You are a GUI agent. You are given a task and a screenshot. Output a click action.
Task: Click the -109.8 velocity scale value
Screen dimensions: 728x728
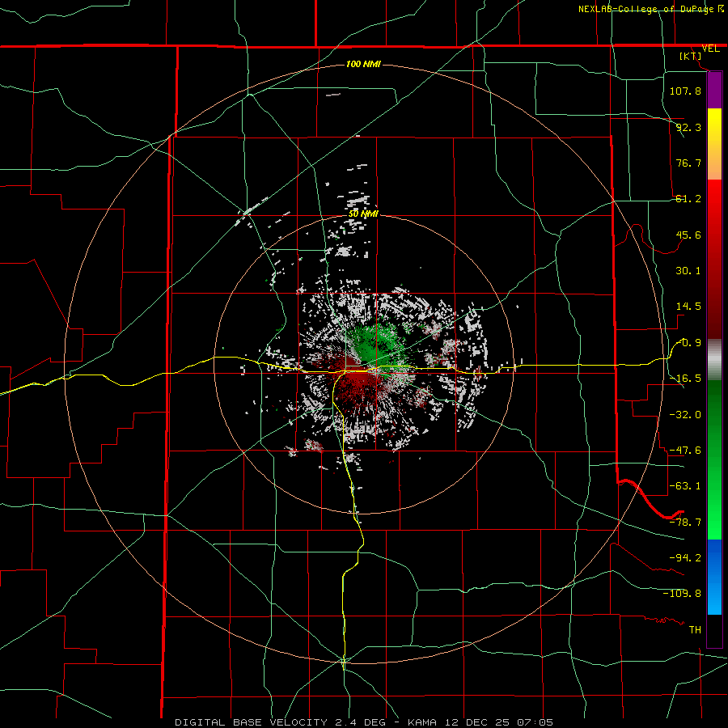click(x=682, y=594)
